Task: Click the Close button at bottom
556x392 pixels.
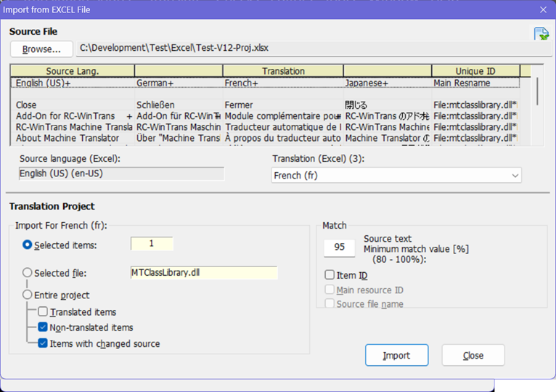Action: coord(473,355)
